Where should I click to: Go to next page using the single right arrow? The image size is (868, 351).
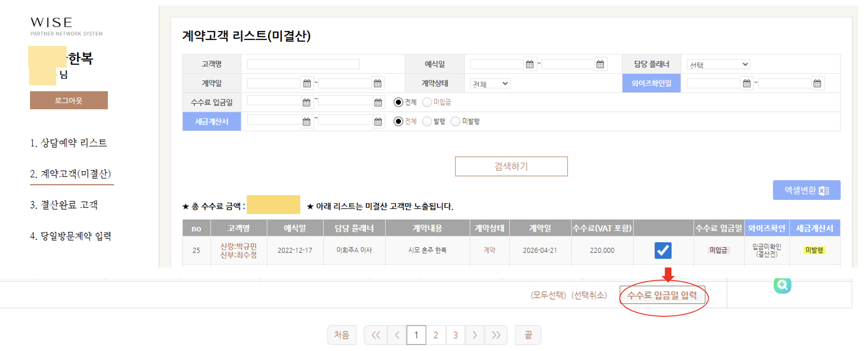click(474, 335)
